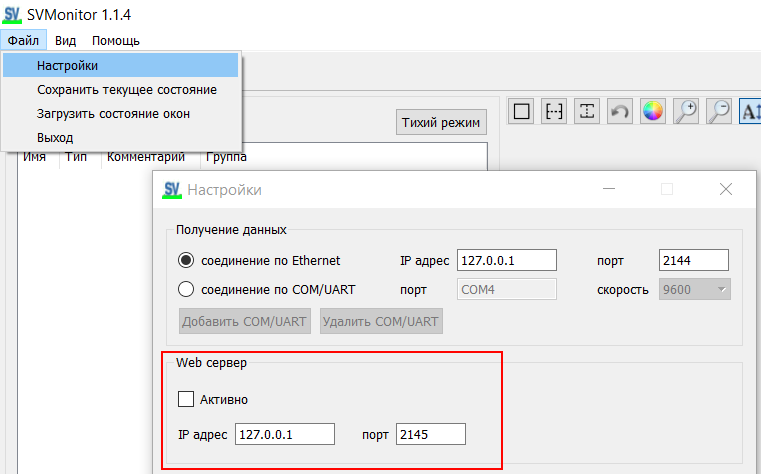
Task: Open the 'скорость' 9600 dropdown
Action: click(695, 290)
